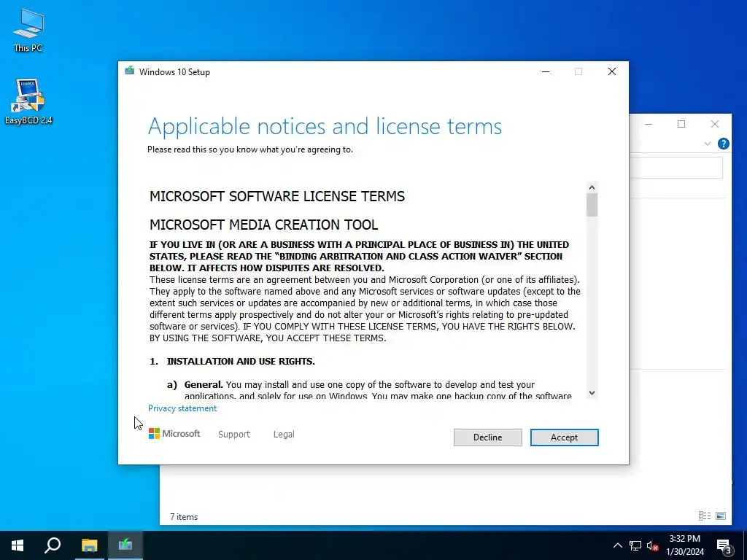Open the notification center icon

click(724, 545)
